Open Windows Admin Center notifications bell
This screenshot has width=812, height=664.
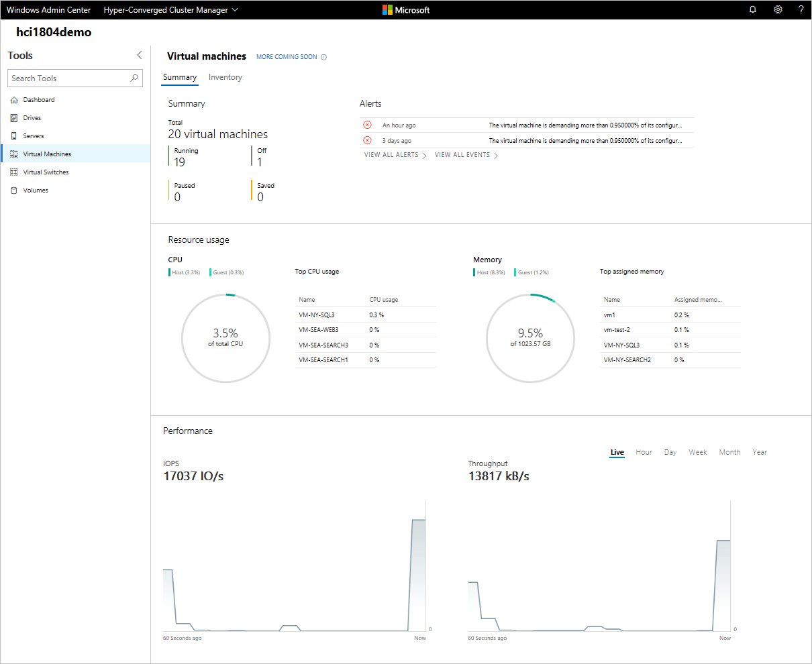(x=752, y=9)
